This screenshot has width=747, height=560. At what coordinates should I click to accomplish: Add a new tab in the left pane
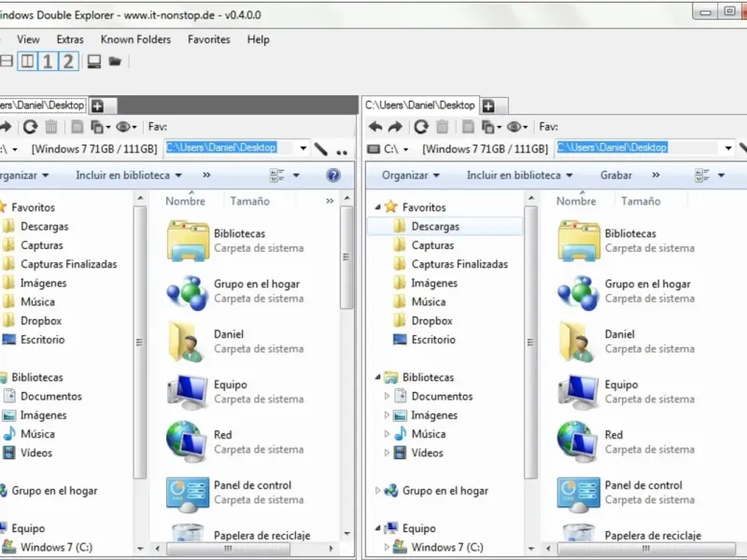tap(98, 105)
